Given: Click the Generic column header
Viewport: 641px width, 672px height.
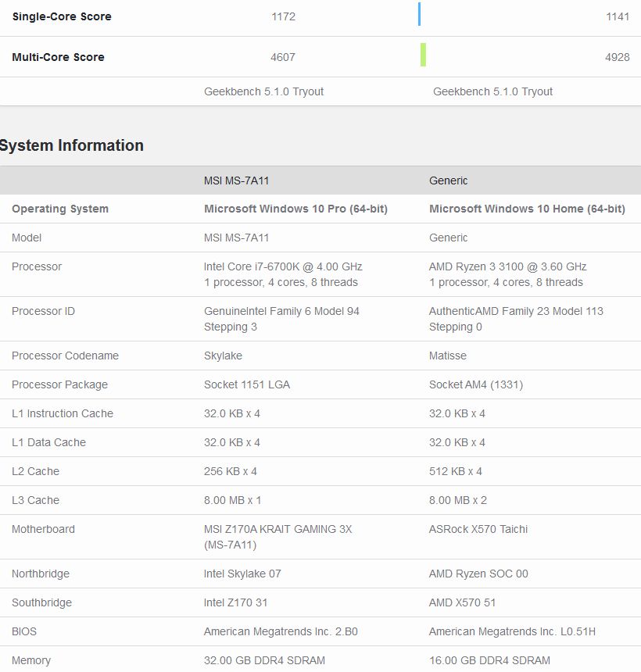Looking at the screenshot, I should (x=448, y=181).
